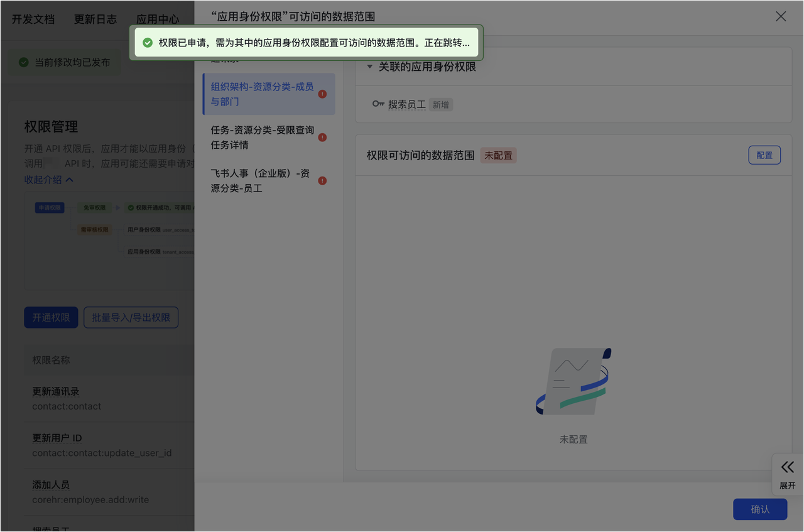Viewport: 804px width, 532px height.
Task: Confirm with the 确认 button
Action: click(759, 509)
